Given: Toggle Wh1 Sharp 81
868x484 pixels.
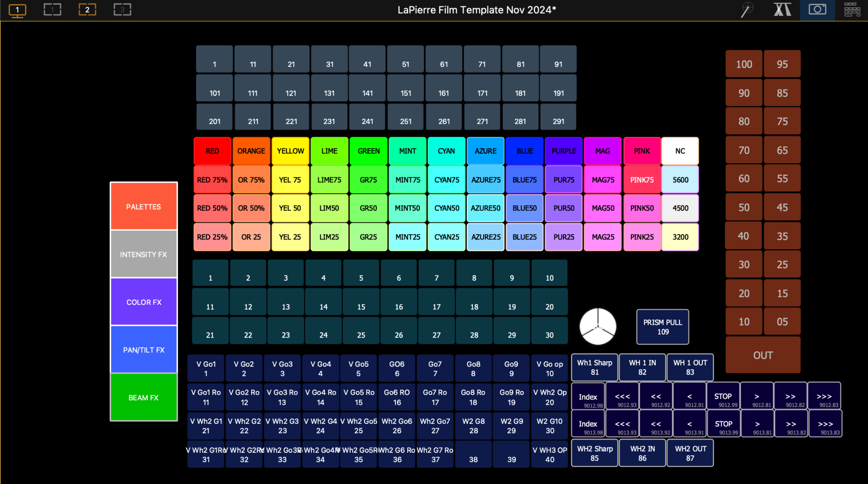Looking at the screenshot, I should point(594,367).
